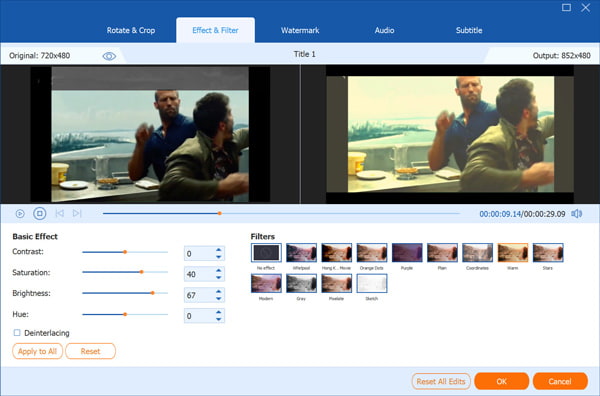Select the No effect filter
The height and width of the screenshot is (396, 600).
266,253
